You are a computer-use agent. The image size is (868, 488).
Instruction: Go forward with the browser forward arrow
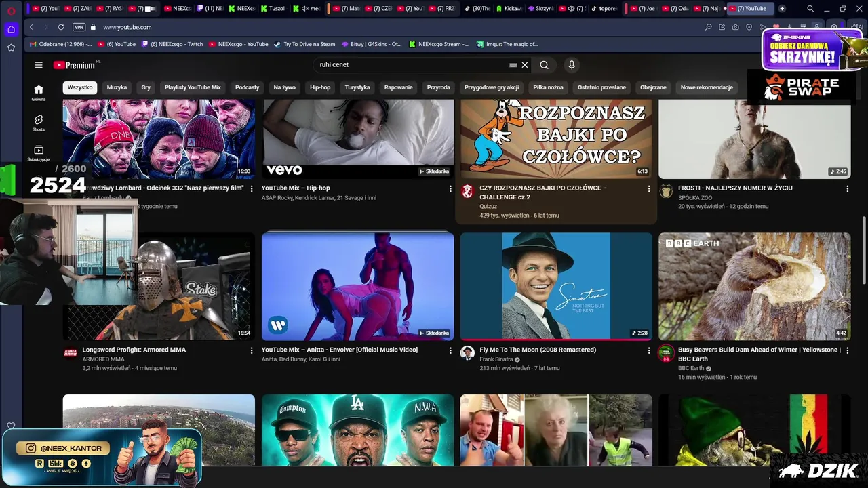click(45, 27)
